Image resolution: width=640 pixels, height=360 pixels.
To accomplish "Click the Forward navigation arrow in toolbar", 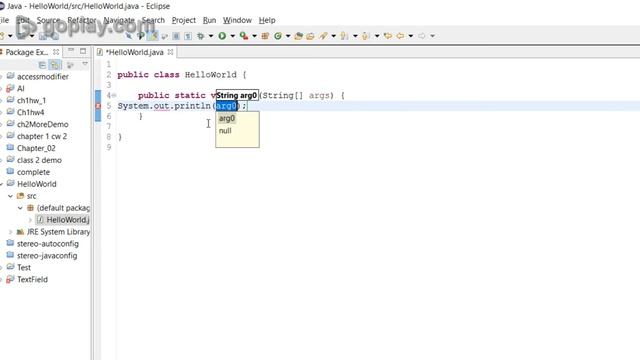I will point(422,36).
